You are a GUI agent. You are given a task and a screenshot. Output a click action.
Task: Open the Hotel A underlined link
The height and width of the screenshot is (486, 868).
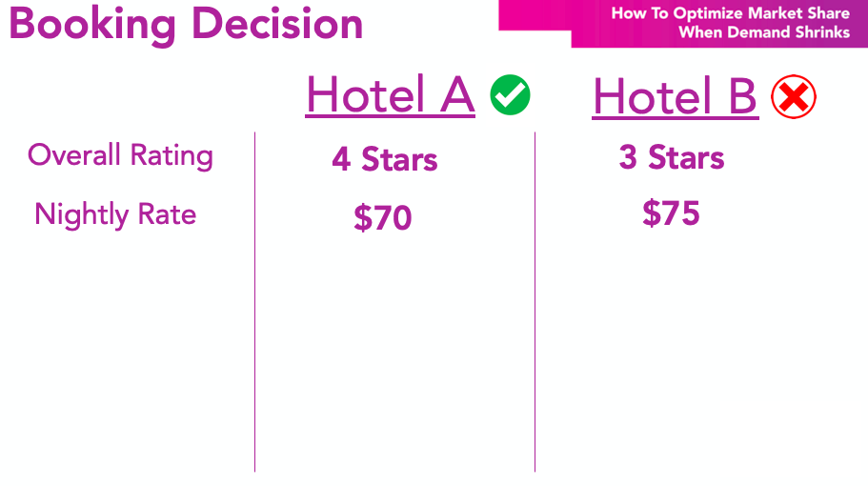[391, 95]
